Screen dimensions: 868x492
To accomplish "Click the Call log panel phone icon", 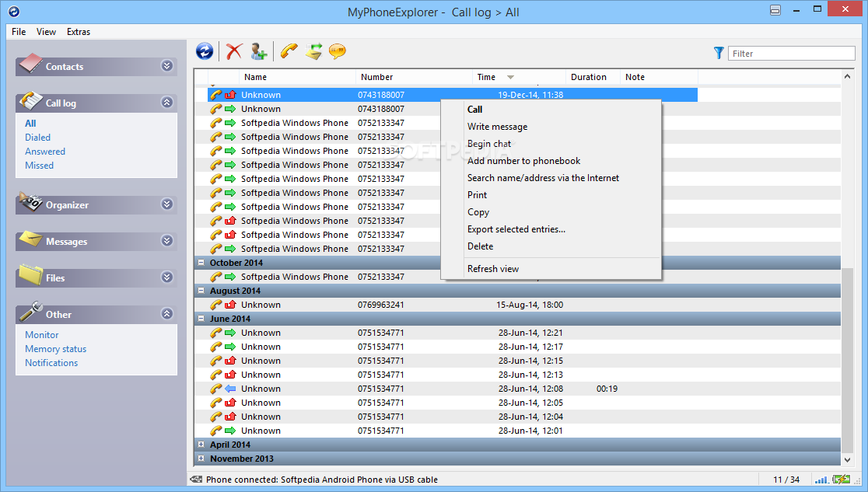I will [x=30, y=101].
